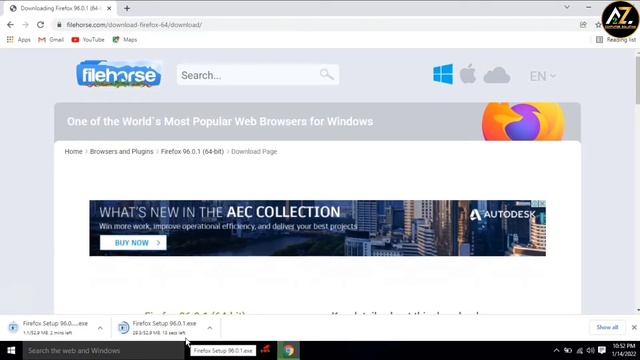Screen dimensions: 640x360
Task: Click the Autodesk logo in the ad
Action: tap(502, 214)
